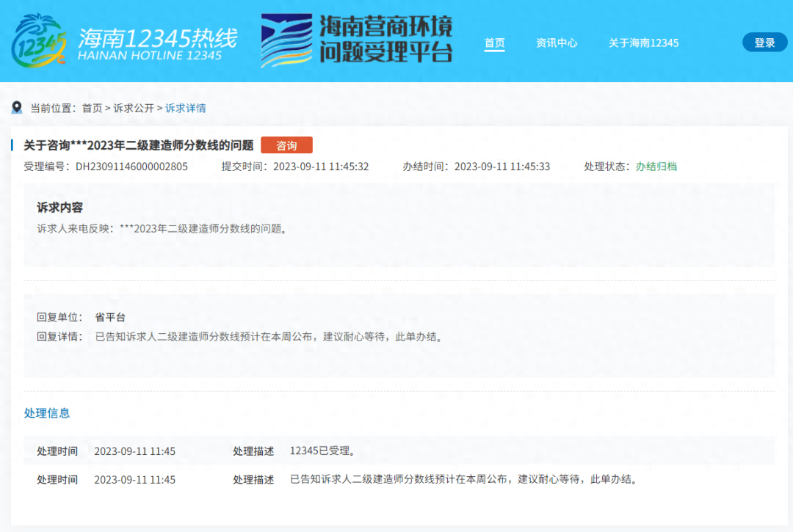
Task: Open the 关于海南12345 navigation tab
Action: click(643, 43)
